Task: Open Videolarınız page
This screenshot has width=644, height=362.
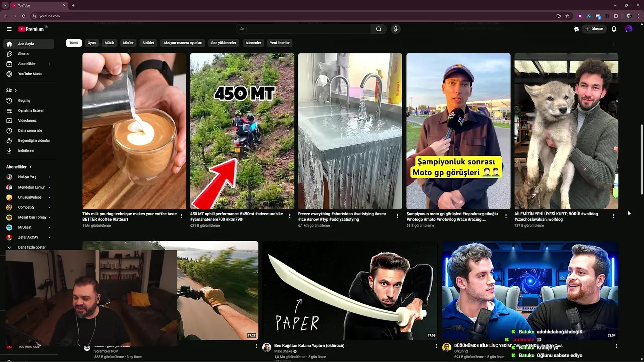Action: (x=29, y=121)
